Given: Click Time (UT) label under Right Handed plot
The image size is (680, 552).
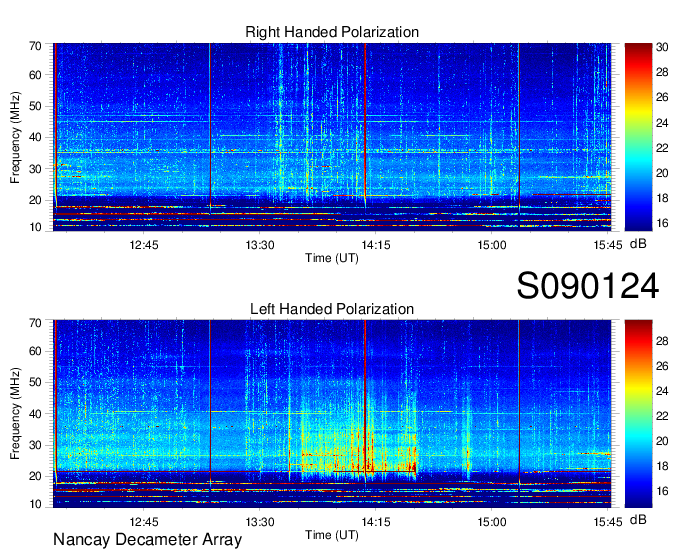Looking at the screenshot, I should (x=332, y=258).
